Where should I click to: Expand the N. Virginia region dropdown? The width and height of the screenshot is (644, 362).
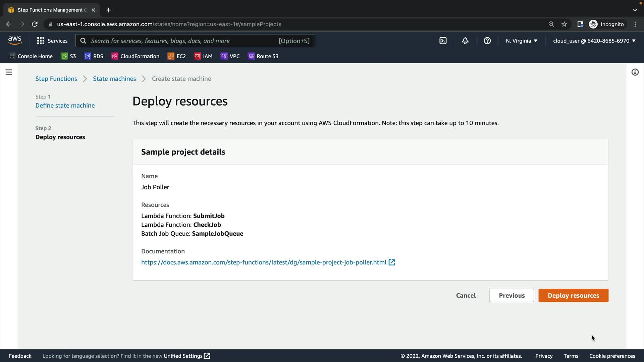point(522,41)
